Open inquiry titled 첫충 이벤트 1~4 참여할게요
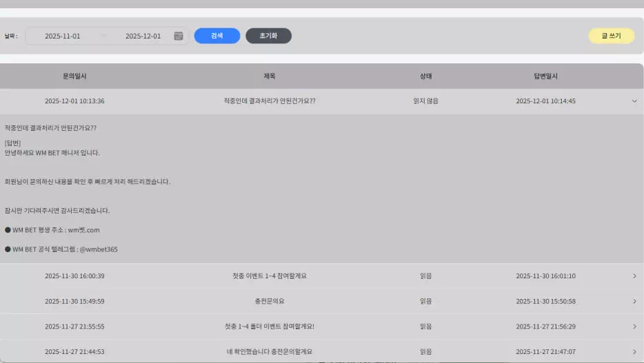 pos(270,276)
